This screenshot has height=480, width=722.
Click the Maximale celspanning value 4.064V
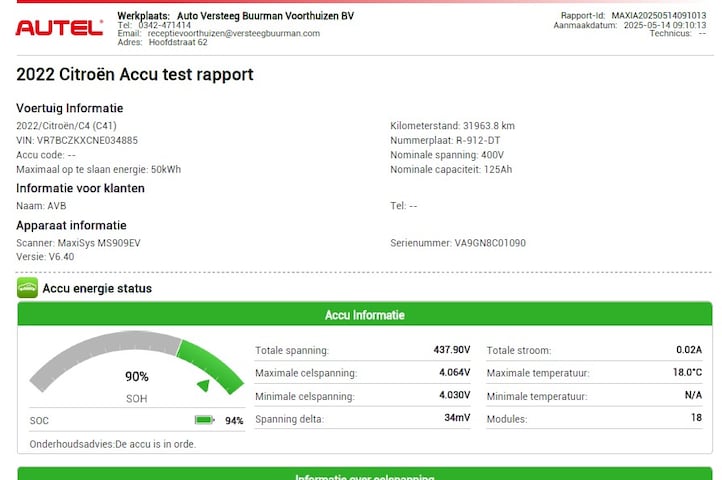(x=454, y=372)
